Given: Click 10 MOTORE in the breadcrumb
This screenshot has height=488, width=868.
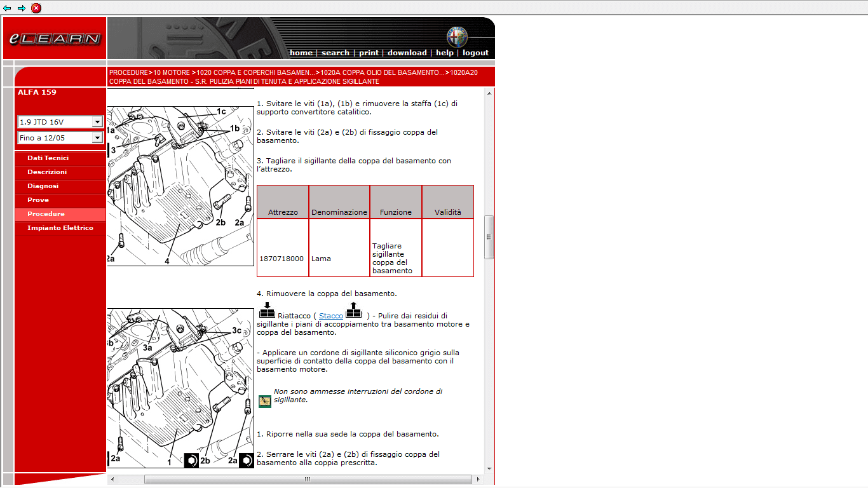Looking at the screenshot, I should (x=172, y=73).
